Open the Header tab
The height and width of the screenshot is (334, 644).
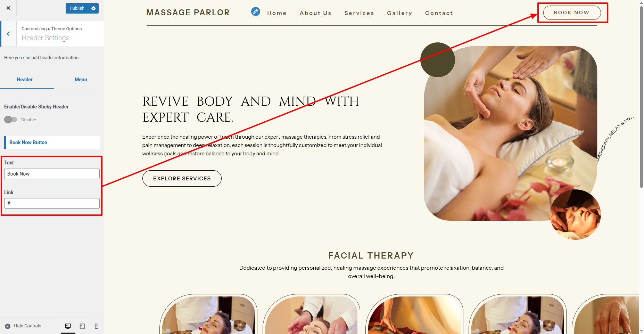(25, 80)
